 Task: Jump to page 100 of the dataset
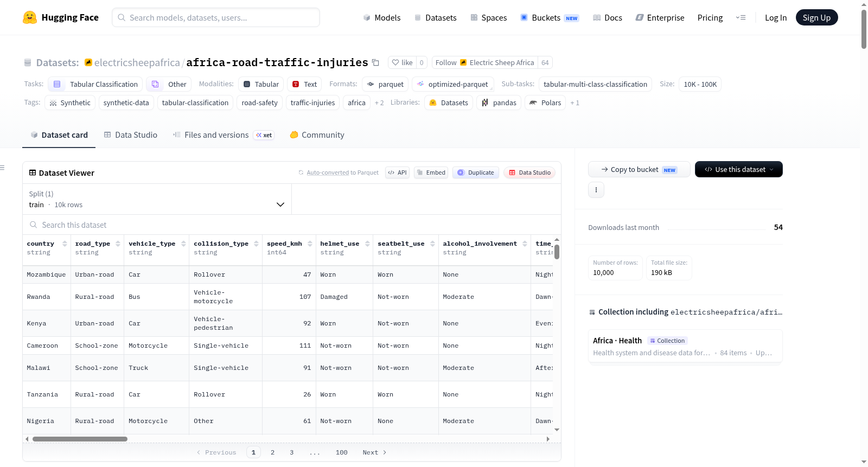pyautogui.click(x=341, y=452)
